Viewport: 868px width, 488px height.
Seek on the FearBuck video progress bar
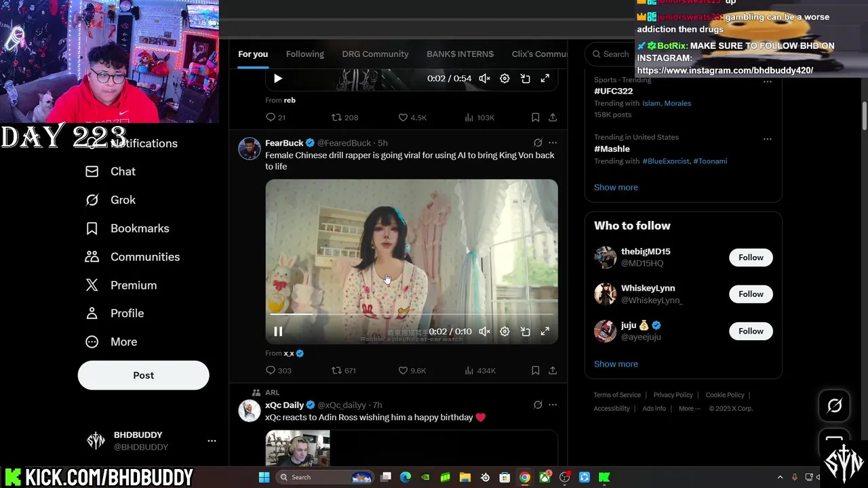coord(412,314)
